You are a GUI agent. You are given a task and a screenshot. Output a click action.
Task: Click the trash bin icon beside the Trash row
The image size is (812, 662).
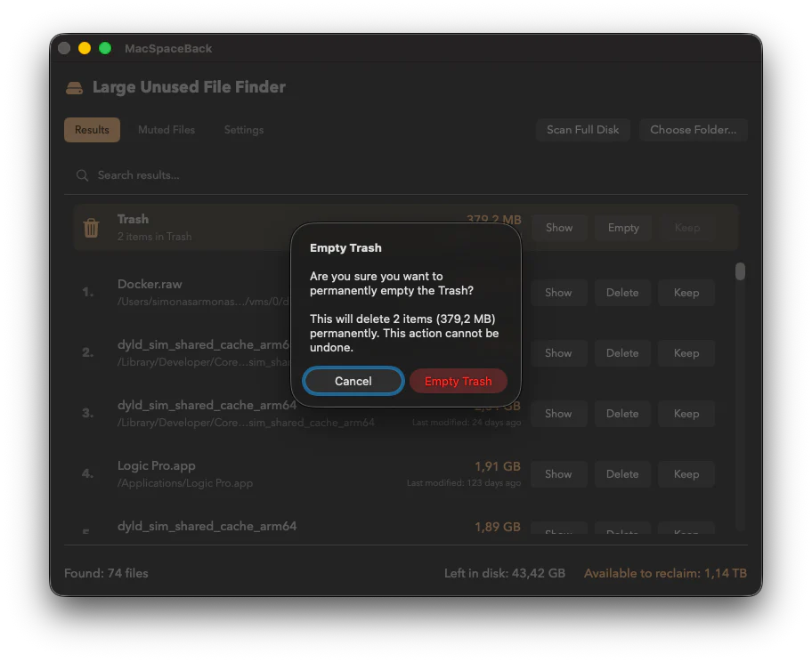tap(89, 228)
